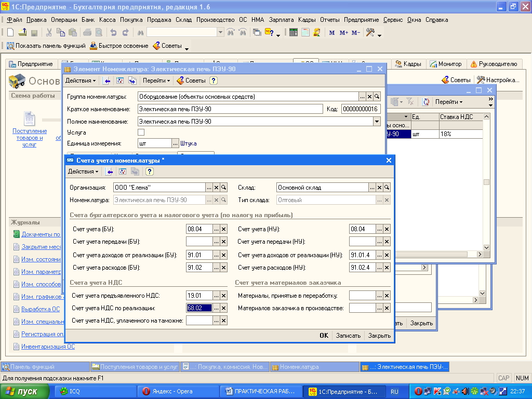Open Номенклатура window from window bar
This screenshot has height=399, width=532.
point(315,367)
